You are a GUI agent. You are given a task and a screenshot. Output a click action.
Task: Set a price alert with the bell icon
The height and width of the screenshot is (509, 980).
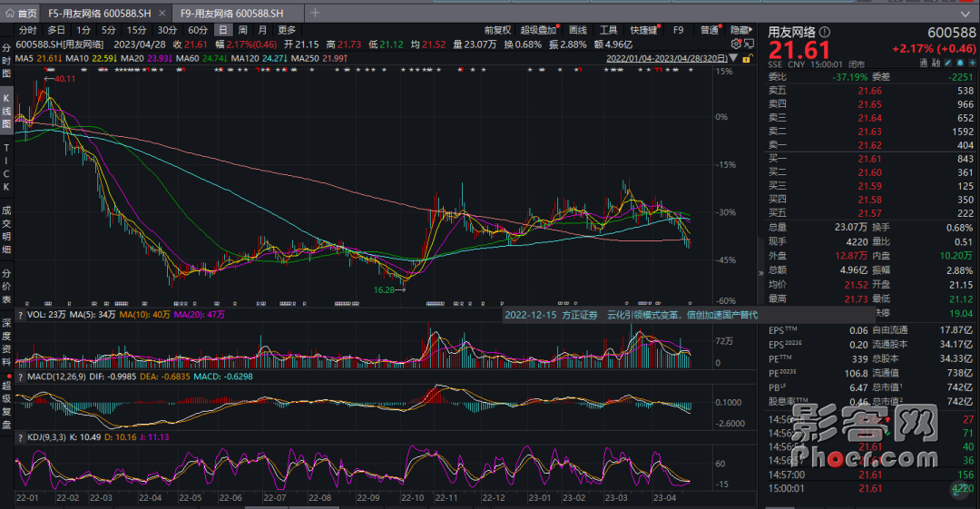[x=960, y=64]
